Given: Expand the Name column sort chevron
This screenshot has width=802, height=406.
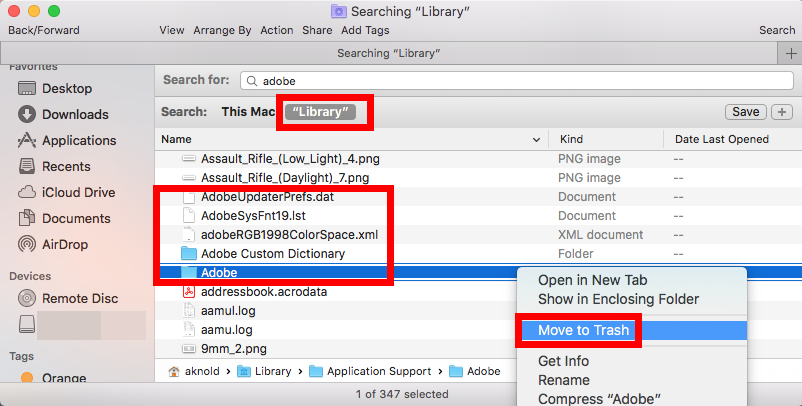Looking at the screenshot, I should pos(538,140).
